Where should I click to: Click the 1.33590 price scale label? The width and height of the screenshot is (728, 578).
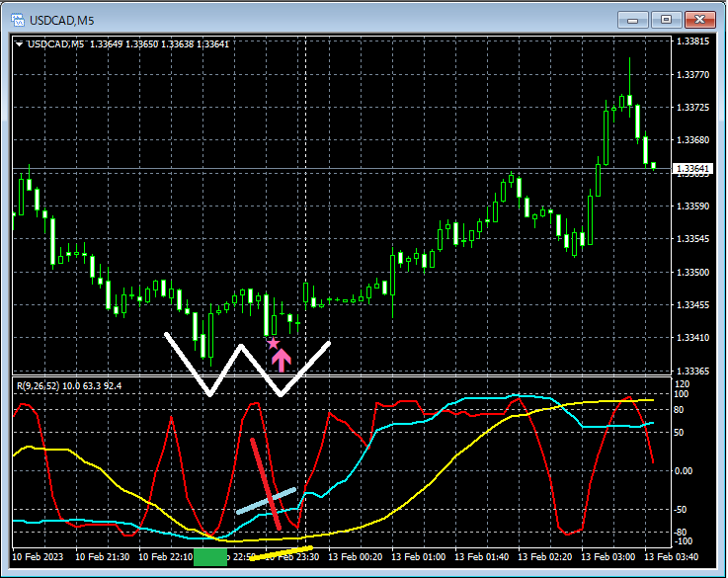click(693, 206)
